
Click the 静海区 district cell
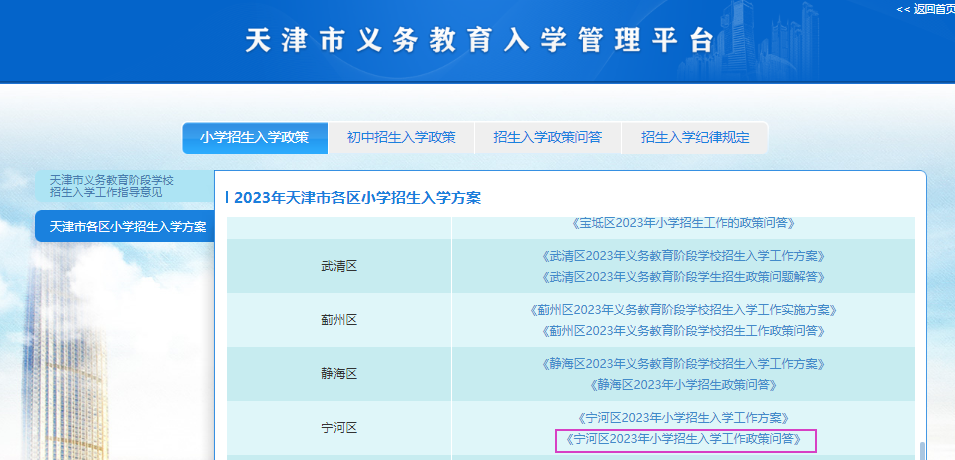click(339, 374)
